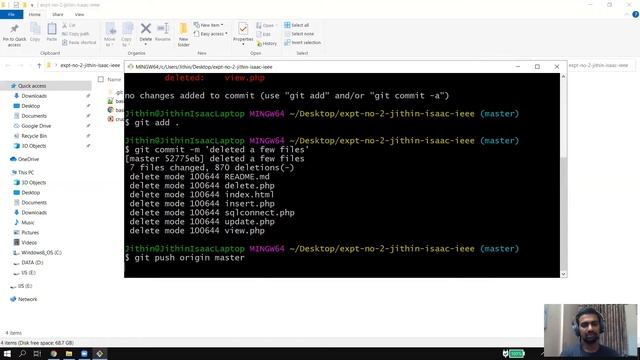Switch to the Home ribbon tab
Viewport: 640px width, 360px height.
point(35,15)
